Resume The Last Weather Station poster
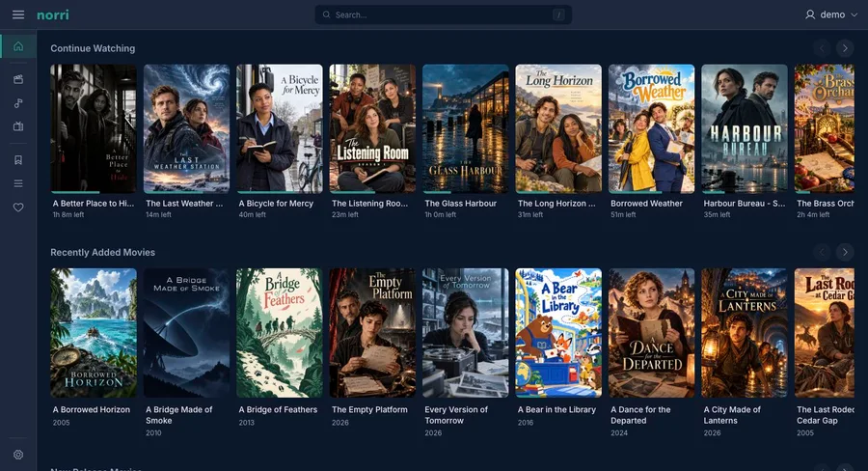This screenshot has height=471, width=868. (x=186, y=128)
